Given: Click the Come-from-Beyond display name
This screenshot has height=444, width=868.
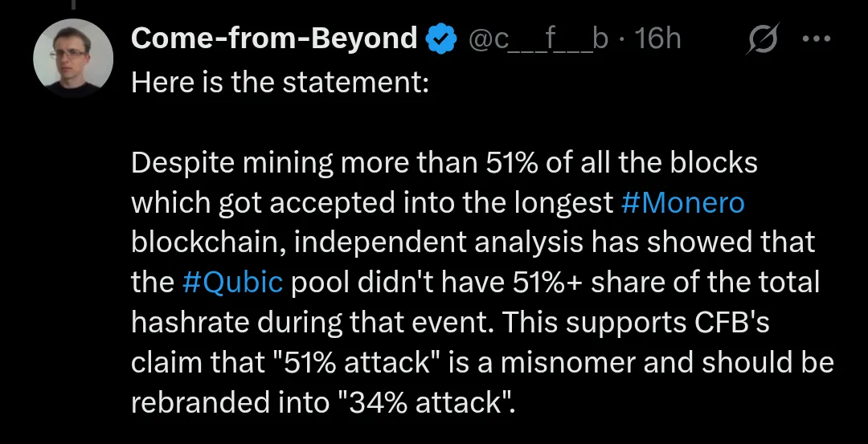Looking at the screenshot, I should (x=274, y=39).
